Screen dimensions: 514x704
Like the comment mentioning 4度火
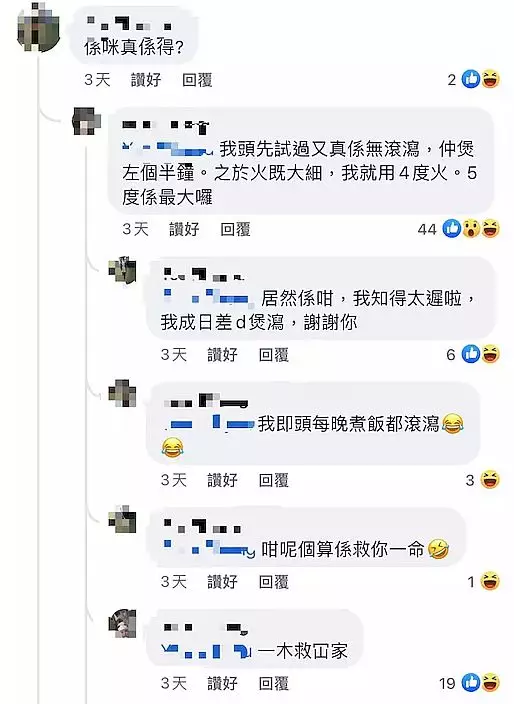pyautogui.click(x=184, y=229)
